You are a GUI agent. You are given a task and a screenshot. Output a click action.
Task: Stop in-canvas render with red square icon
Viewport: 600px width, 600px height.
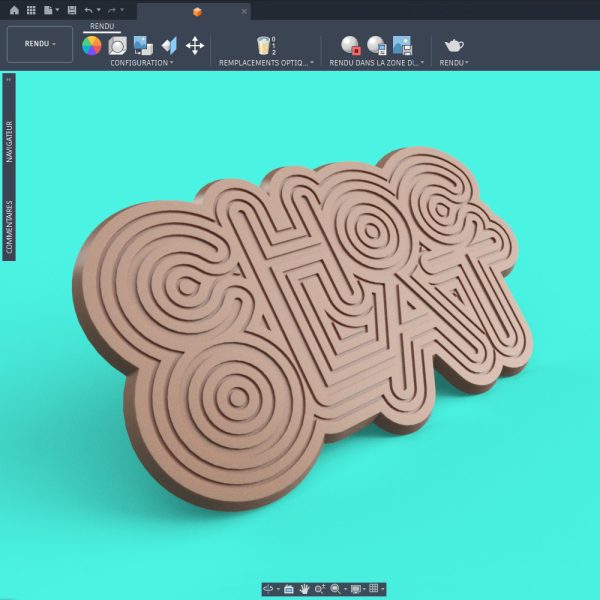point(351,45)
